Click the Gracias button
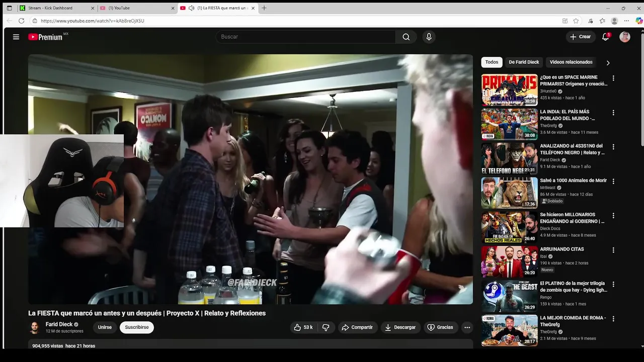The height and width of the screenshot is (362, 644). [x=441, y=327]
